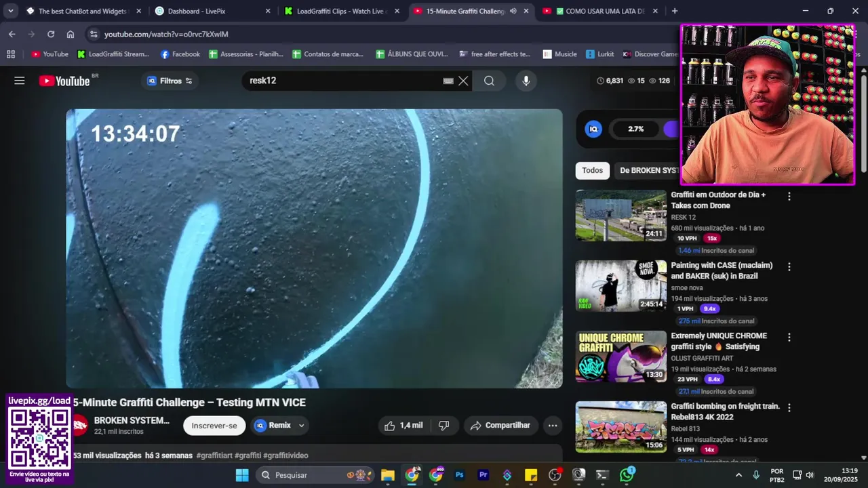Screen dimensions: 868x488
Task: Open the on-screen keyboard in search box
Action: click(x=448, y=81)
